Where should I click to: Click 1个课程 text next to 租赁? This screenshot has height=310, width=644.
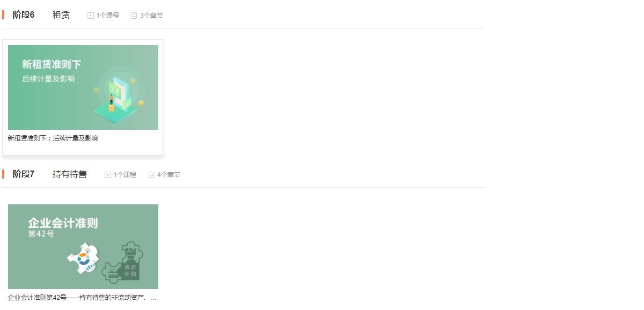click(108, 16)
